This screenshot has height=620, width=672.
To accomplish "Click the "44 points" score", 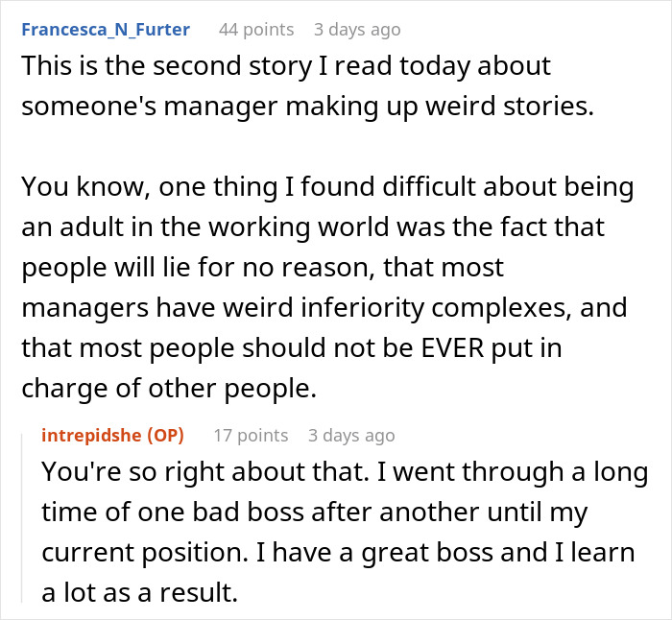I will point(256,29).
